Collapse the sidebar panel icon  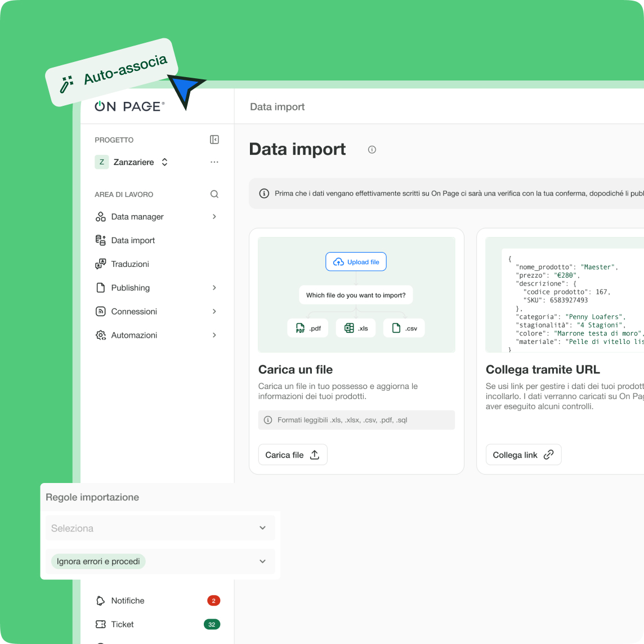click(214, 140)
